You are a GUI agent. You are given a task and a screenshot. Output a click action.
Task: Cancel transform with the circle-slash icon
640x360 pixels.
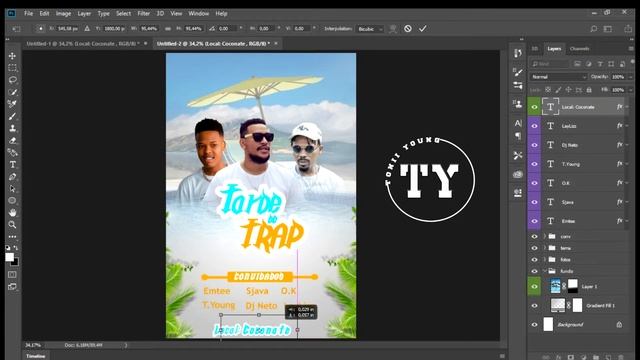pyautogui.click(x=408, y=29)
